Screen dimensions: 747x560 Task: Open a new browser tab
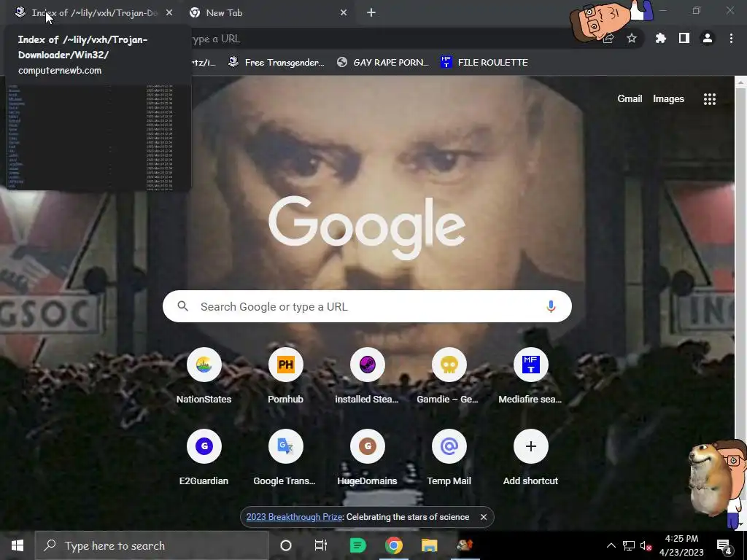371,13
